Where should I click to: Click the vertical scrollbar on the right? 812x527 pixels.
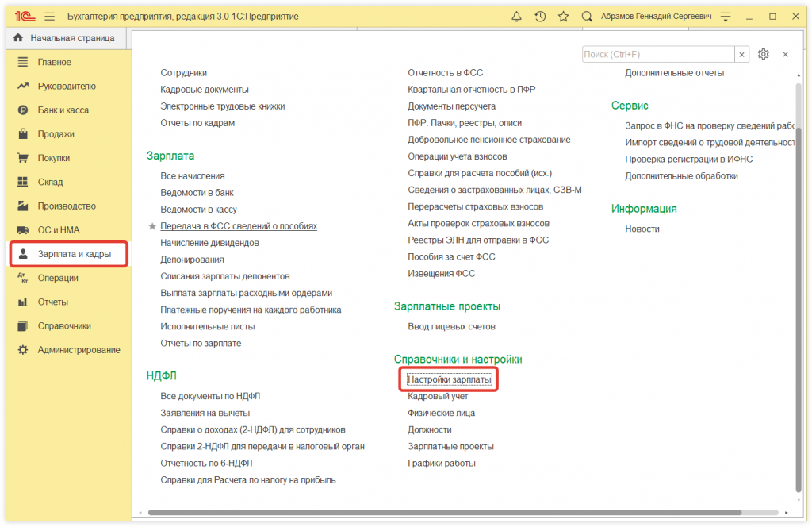802,238
